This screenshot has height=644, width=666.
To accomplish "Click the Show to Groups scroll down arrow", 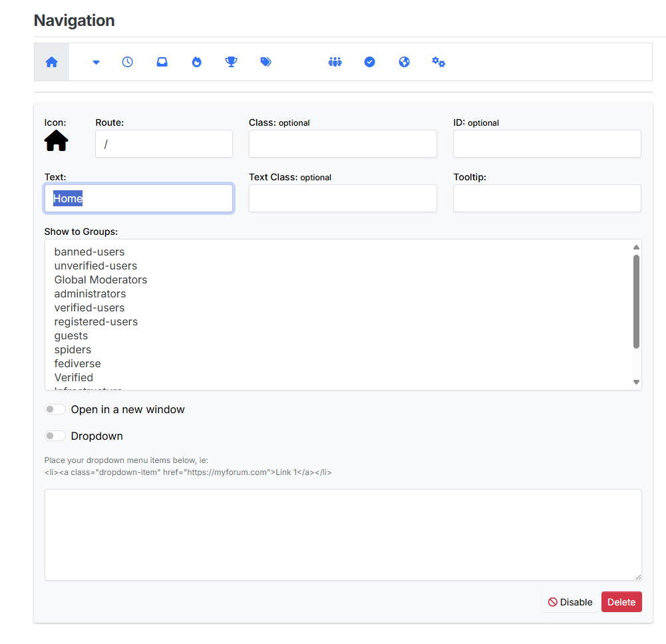I will pyautogui.click(x=636, y=382).
